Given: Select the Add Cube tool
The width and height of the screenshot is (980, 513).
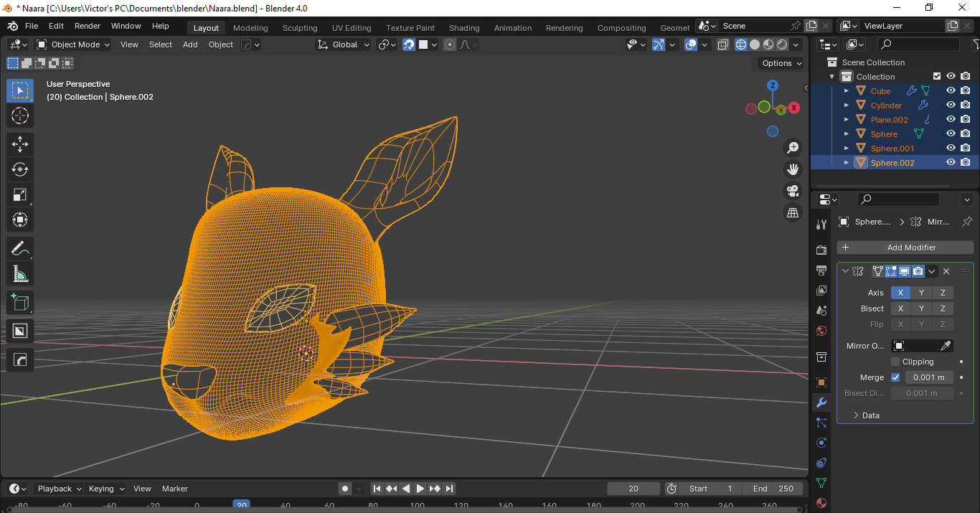Looking at the screenshot, I should point(20,303).
